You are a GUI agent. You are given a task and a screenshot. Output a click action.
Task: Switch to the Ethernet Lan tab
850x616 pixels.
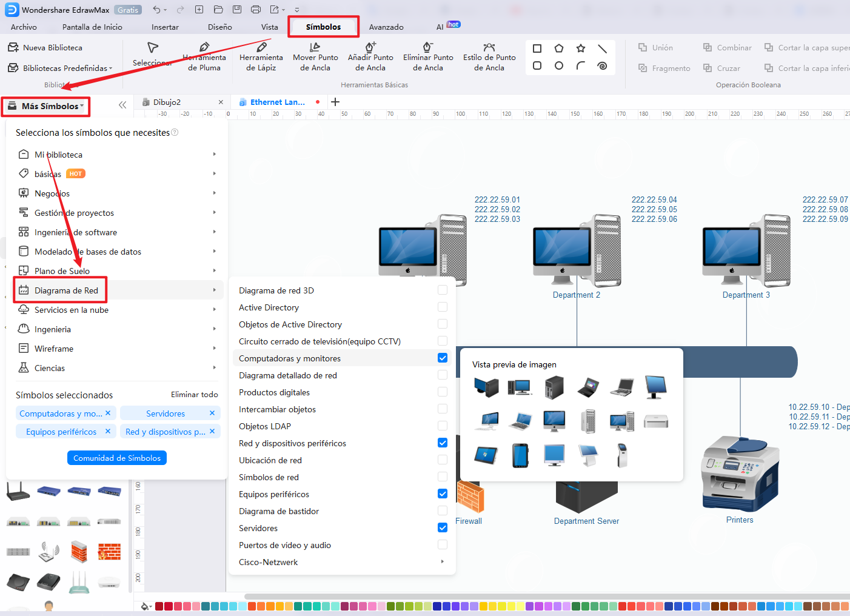point(278,101)
